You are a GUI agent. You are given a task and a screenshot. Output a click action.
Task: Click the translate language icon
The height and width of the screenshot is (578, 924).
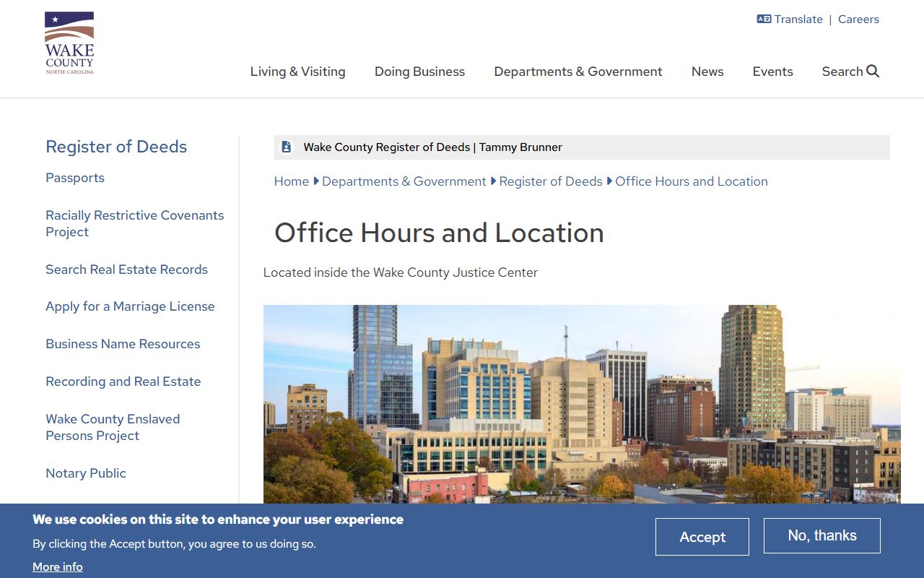[x=764, y=20]
